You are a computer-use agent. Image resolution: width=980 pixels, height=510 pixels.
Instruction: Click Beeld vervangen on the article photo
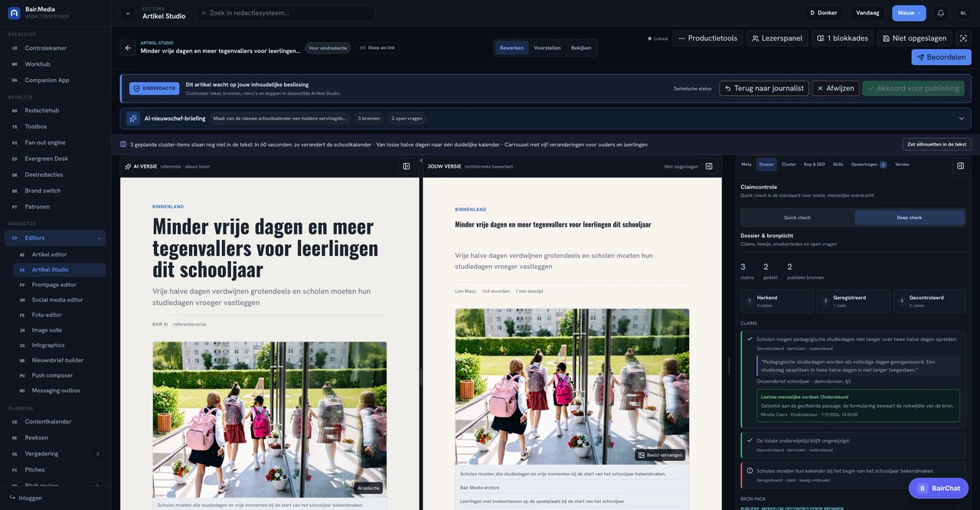(x=660, y=455)
